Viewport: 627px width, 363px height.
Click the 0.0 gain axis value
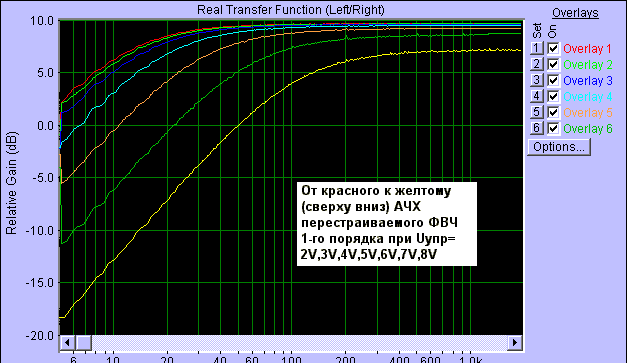click(x=45, y=126)
